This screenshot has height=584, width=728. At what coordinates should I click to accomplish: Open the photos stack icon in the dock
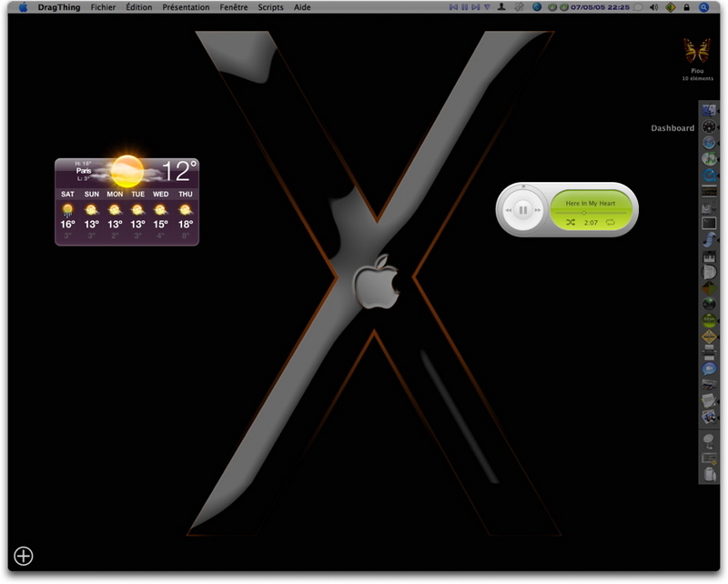tap(709, 417)
